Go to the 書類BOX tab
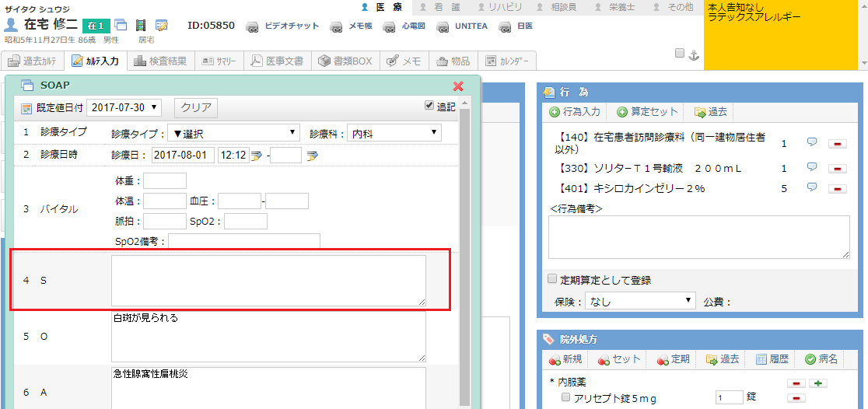This screenshot has height=409, width=868. 345,61
